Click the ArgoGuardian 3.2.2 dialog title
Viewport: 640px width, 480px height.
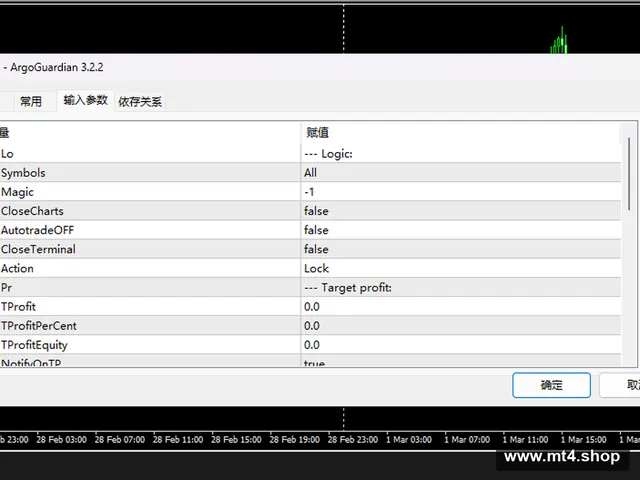coord(57,67)
